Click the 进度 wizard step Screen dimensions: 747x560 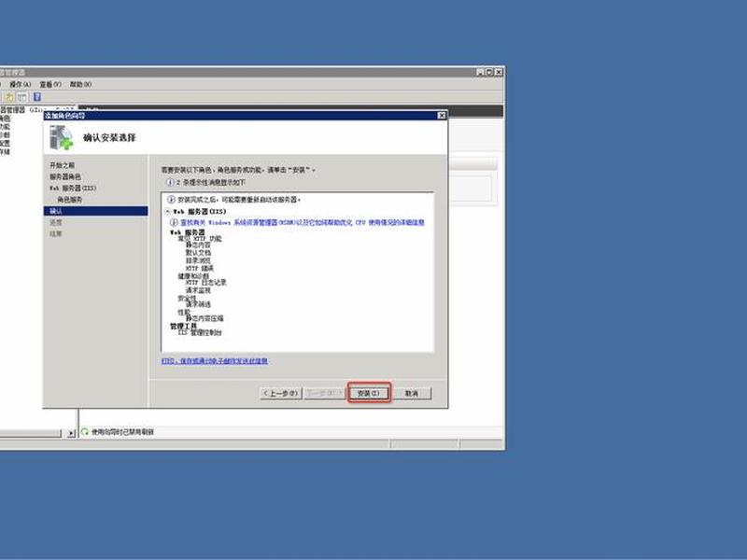[x=56, y=222]
